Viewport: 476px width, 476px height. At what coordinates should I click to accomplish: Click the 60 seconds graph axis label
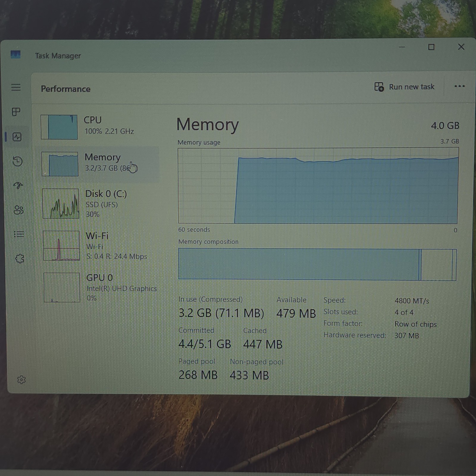[194, 229]
